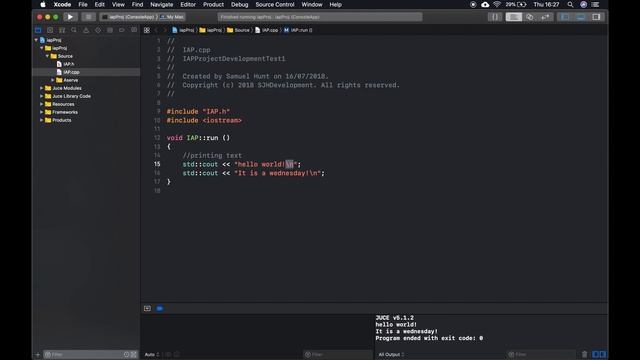Screen dimensions: 640x360
Task: Toggle the console pane in the debug area
Action: click(602, 354)
